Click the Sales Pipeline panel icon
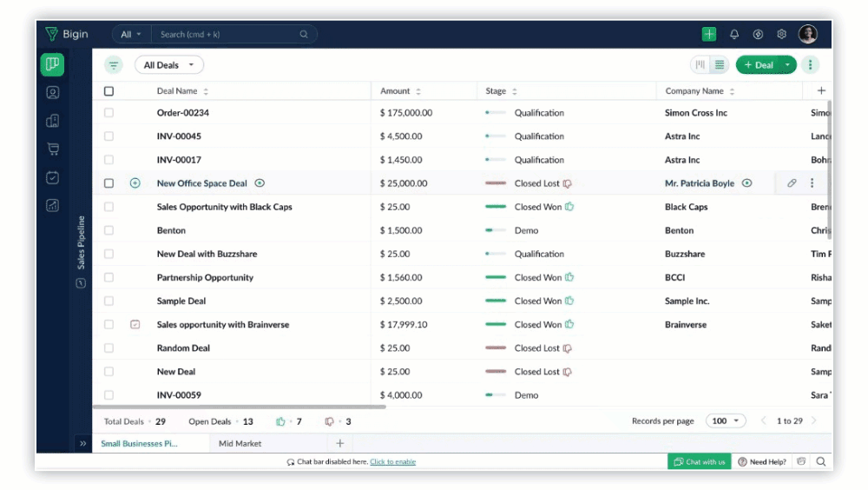The height and width of the screenshot is (490, 868). pyautogui.click(x=81, y=283)
